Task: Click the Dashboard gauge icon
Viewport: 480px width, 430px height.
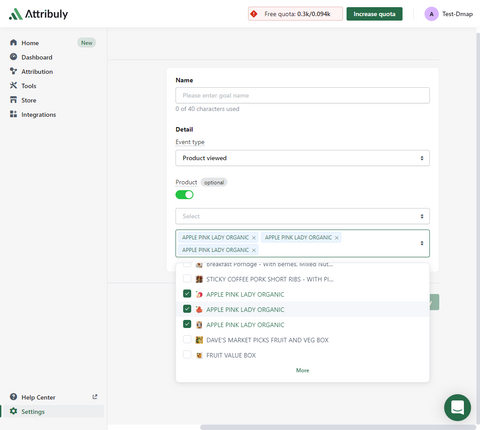Action: click(x=13, y=57)
